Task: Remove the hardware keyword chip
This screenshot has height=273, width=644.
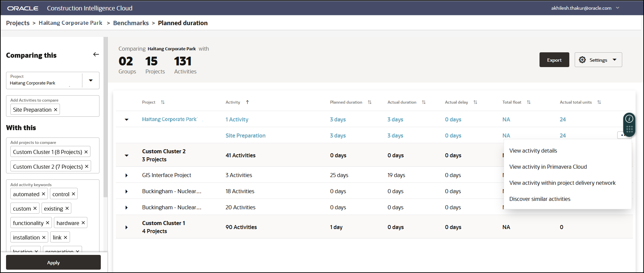Action: [x=83, y=223]
